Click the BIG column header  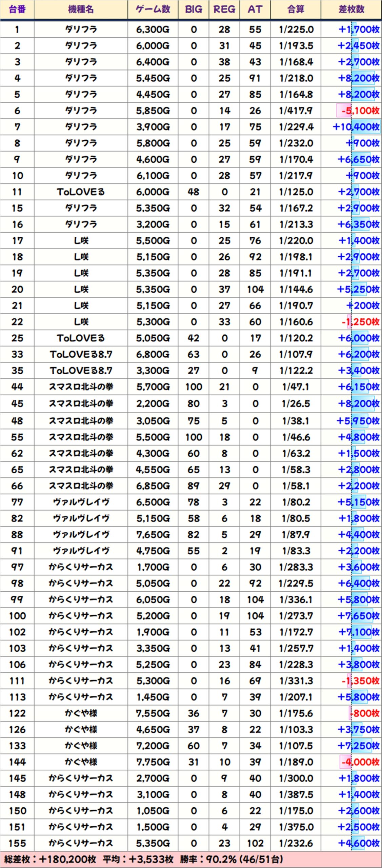(x=194, y=9)
